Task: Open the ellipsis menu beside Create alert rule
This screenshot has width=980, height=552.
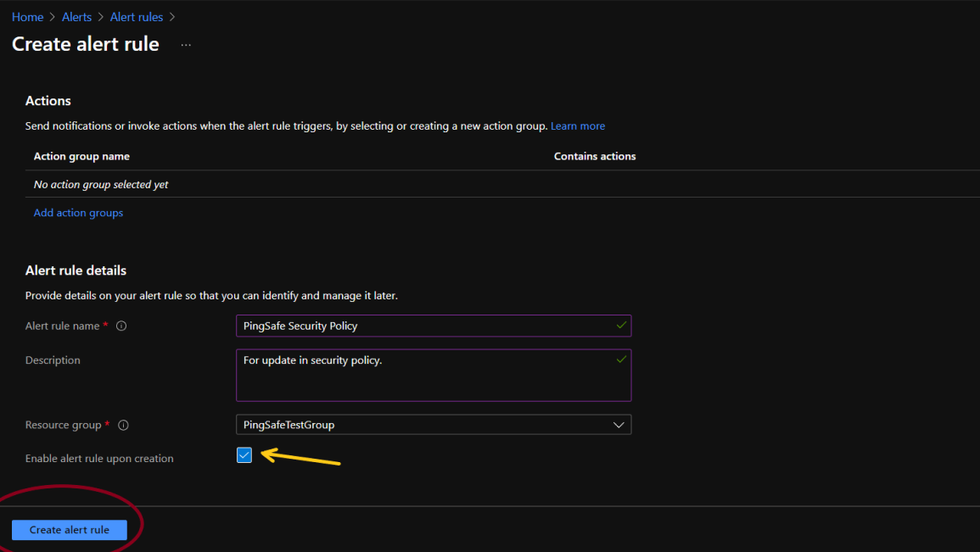Action: 186,45
